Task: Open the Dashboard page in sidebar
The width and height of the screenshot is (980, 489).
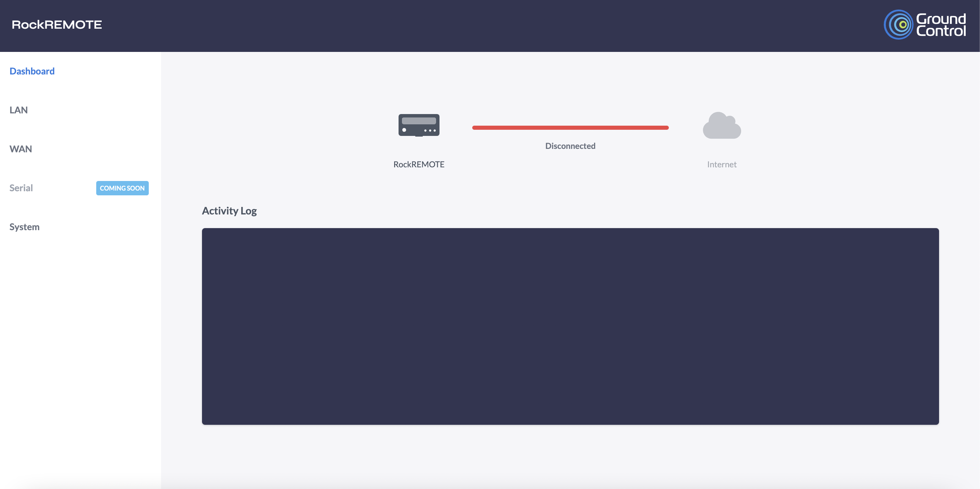Action: (x=32, y=71)
